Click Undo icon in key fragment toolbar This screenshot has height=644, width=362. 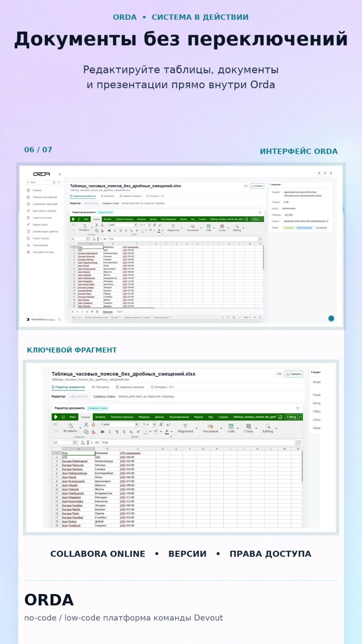56,425
